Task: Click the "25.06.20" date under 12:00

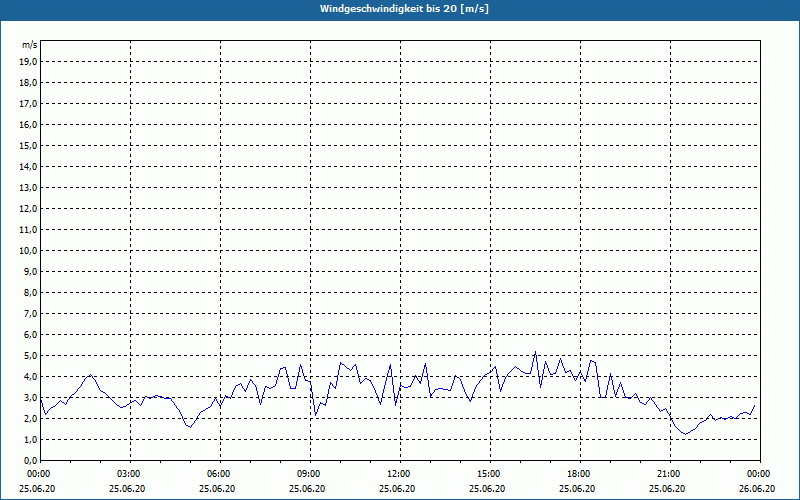Action: [397, 488]
